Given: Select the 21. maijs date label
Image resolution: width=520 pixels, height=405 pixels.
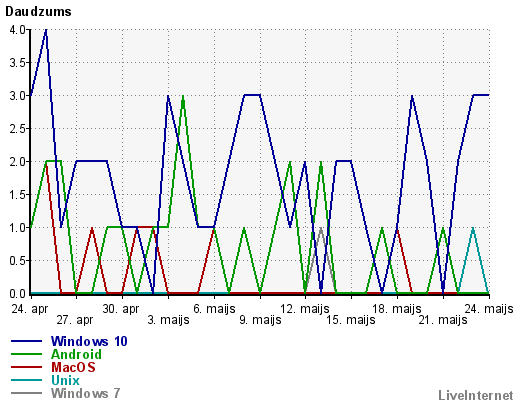Looking at the screenshot, I should point(443,320).
